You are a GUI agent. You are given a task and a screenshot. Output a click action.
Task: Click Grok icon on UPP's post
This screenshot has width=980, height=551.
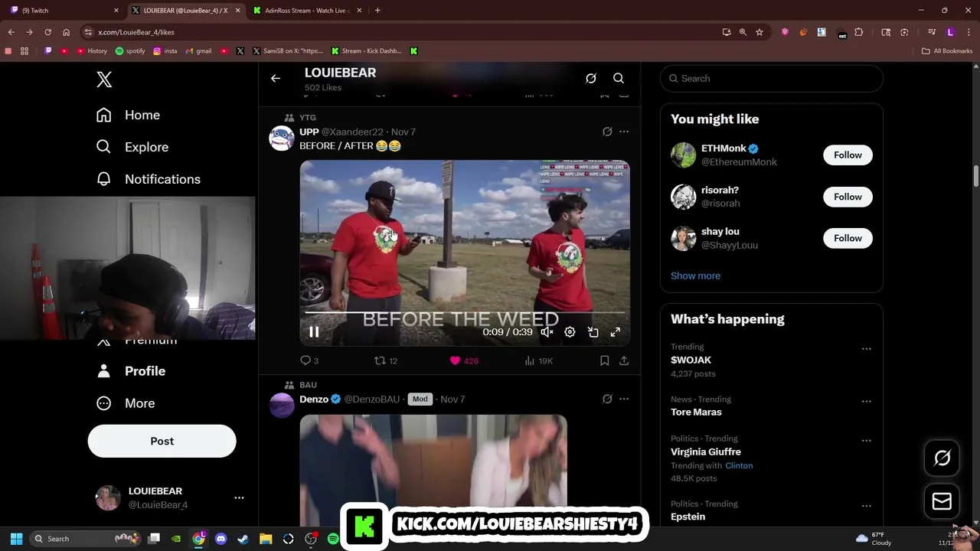pos(607,132)
